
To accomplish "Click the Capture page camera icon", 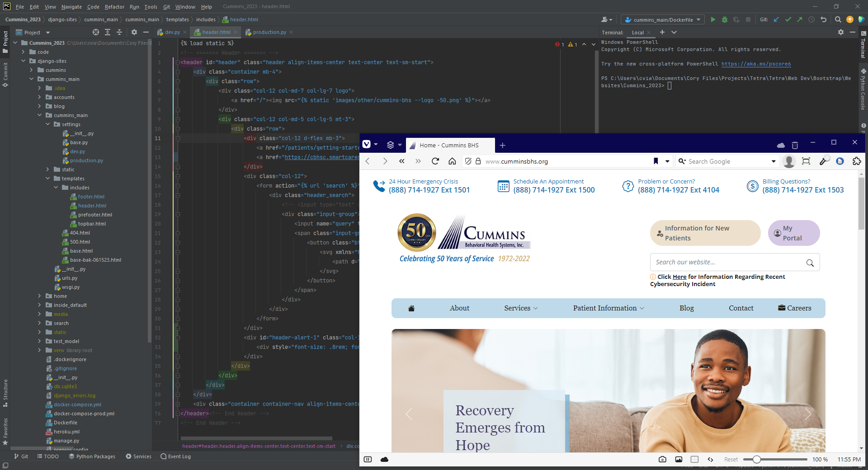I will (662, 459).
